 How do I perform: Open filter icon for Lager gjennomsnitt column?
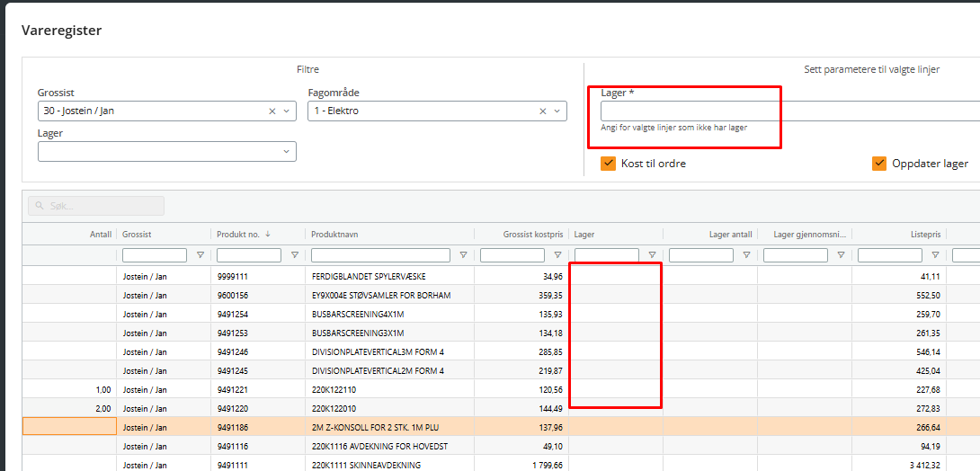[x=841, y=255]
